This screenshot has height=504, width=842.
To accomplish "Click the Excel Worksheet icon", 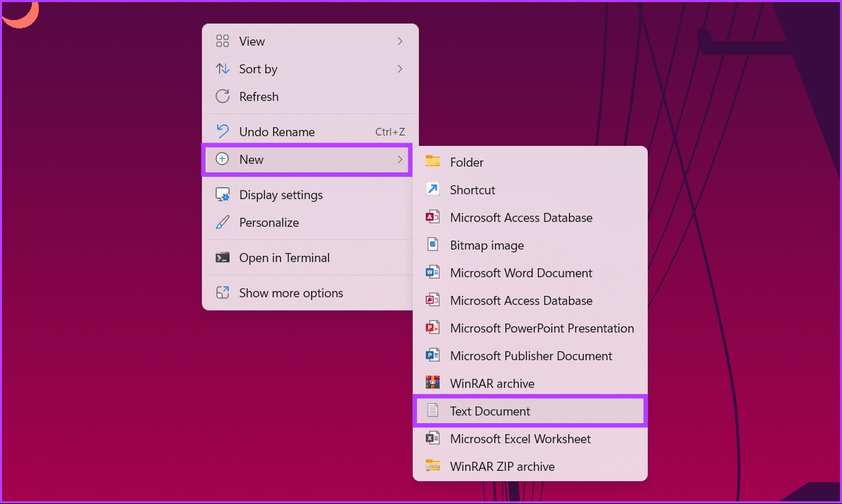I will 433,438.
